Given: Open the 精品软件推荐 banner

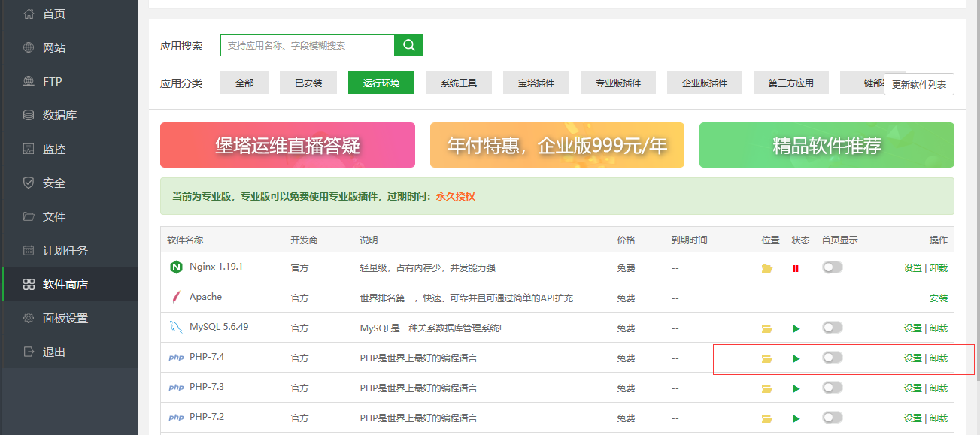Looking at the screenshot, I should click(827, 145).
